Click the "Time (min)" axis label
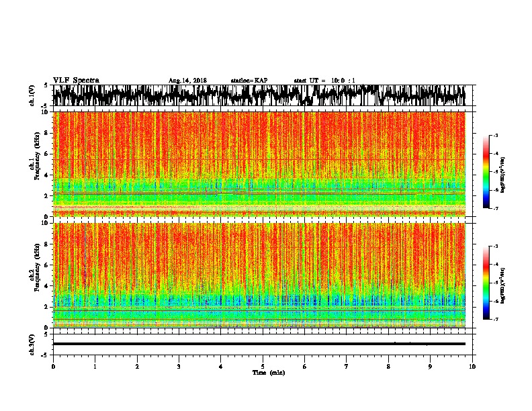The height and width of the screenshot is (411, 532). [269, 373]
